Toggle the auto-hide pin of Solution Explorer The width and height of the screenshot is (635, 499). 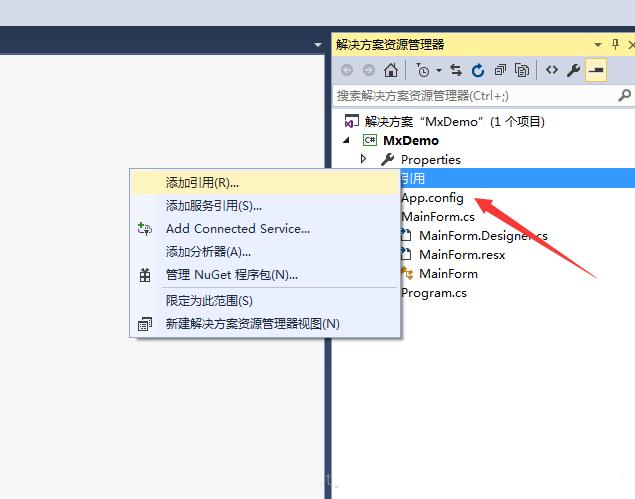pyautogui.click(x=613, y=44)
